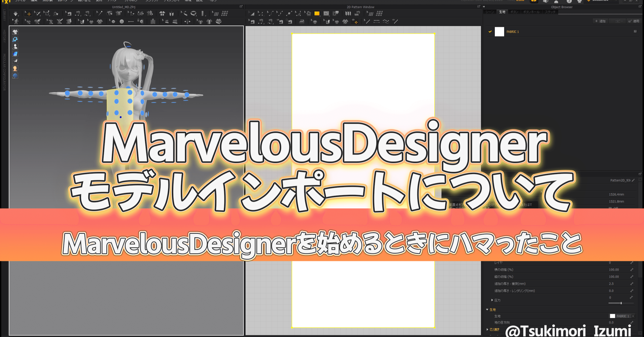Click the blue globe environment display icon
644x337 pixels.
tap(15, 76)
